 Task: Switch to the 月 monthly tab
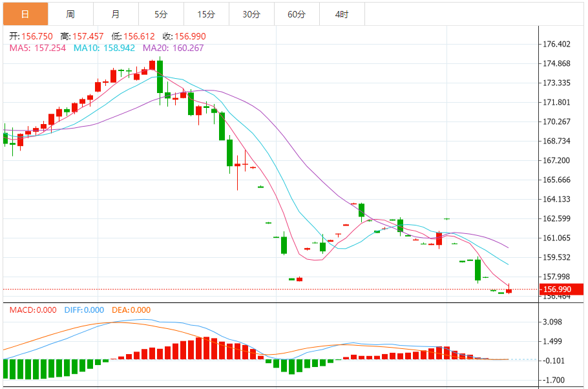pyautogui.click(x=116, y=14)
